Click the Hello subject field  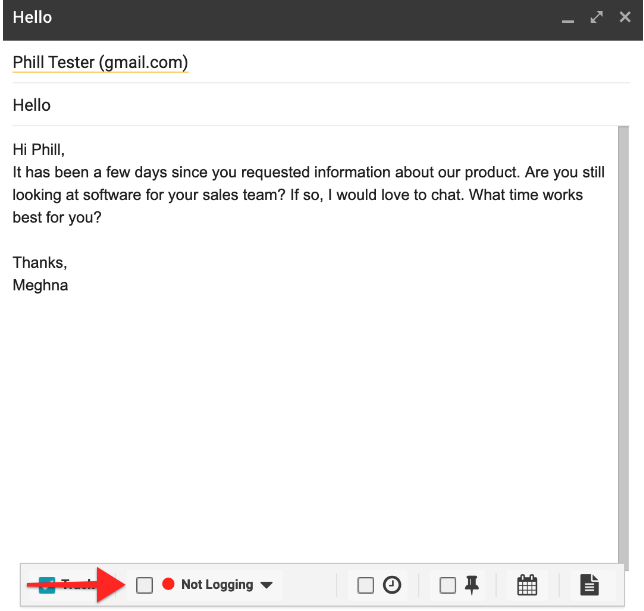click(321, 105)
